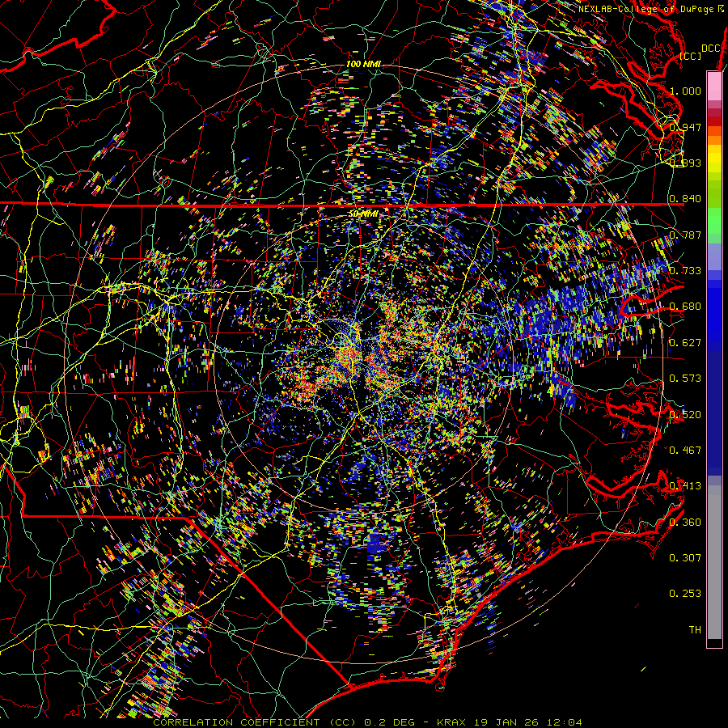Click the DCC label above the color scale
This screenshot has height=728, width=728.
point(711,49)
